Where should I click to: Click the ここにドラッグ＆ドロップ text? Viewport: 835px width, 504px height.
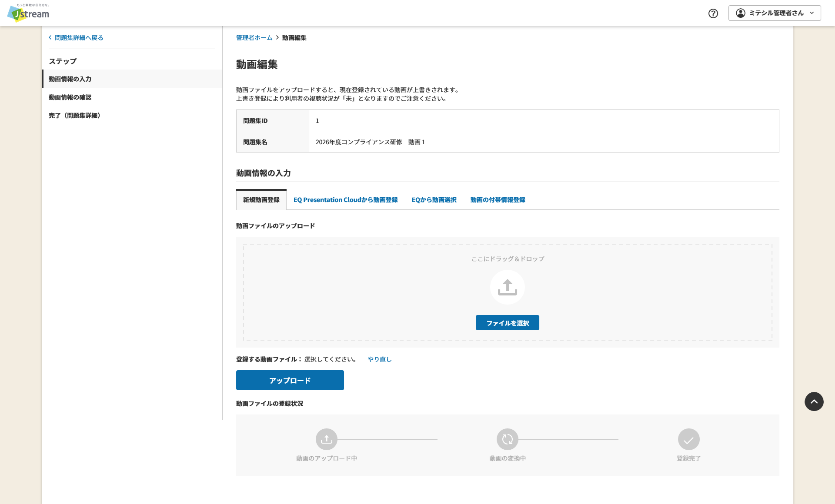[x=508, y=259]
